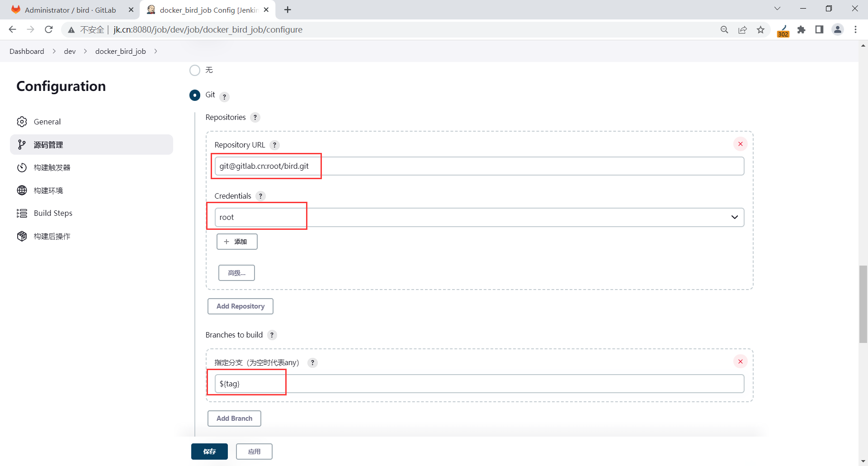The image size is (868, 466).
Task: Select the Git radio button
Action: coord(195,95)
